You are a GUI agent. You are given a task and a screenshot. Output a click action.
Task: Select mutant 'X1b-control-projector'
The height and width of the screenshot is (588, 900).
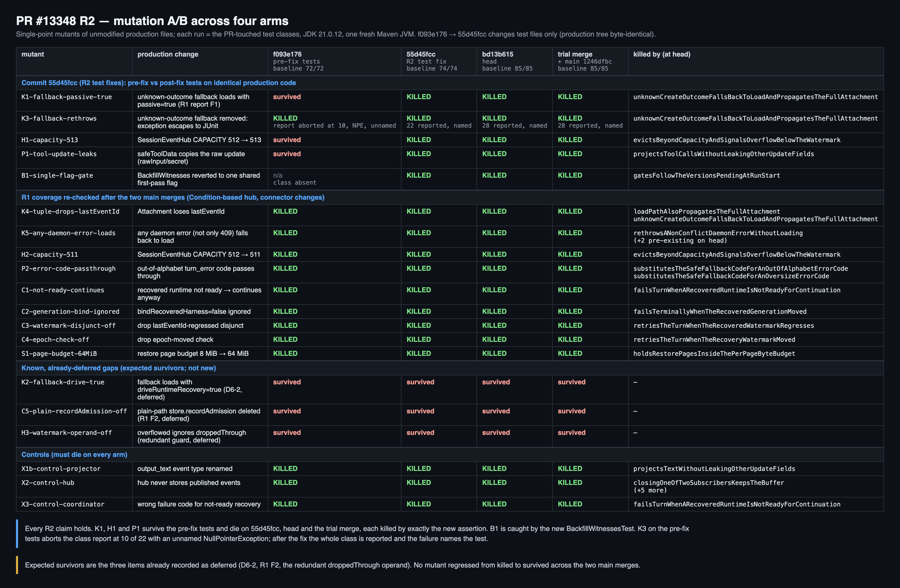[x=61, y=469]
